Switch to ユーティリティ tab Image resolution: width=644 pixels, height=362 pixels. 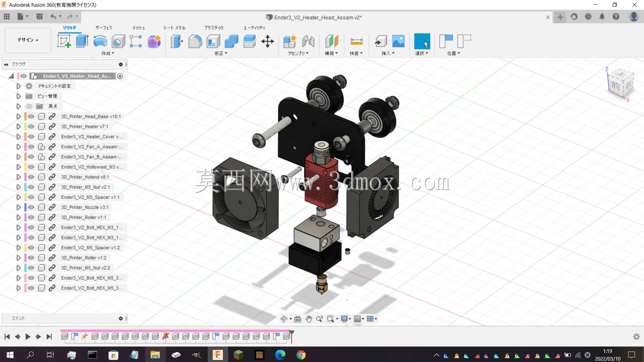pos(254,28)
